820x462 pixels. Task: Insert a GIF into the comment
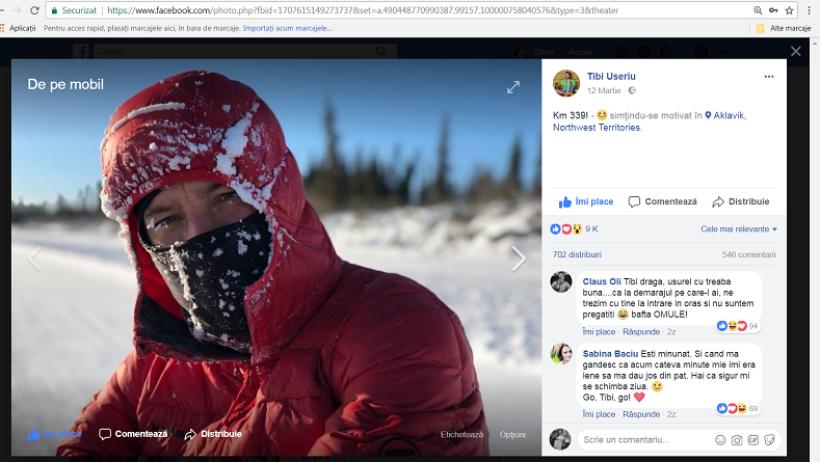753,439
